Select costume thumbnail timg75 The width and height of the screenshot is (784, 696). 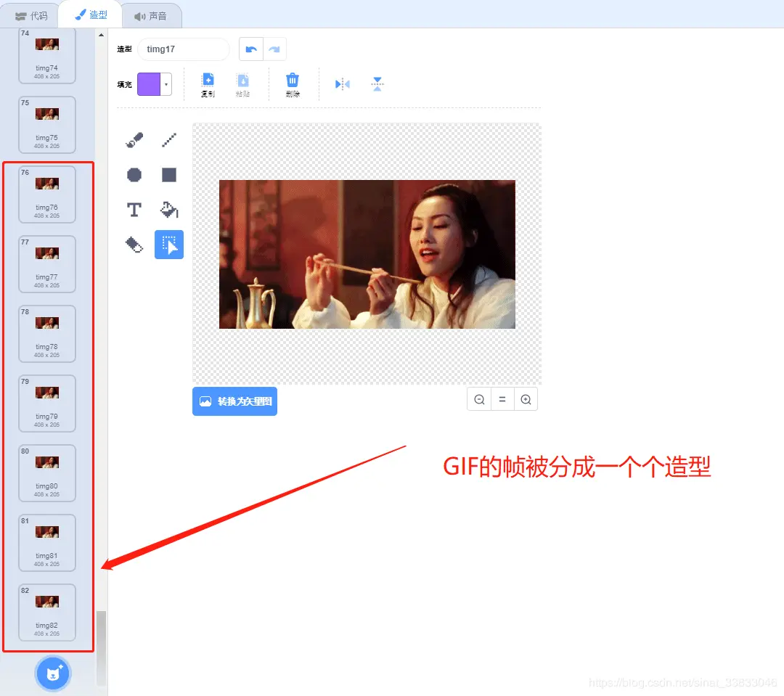pyautogui.click(x=47, y=125)
